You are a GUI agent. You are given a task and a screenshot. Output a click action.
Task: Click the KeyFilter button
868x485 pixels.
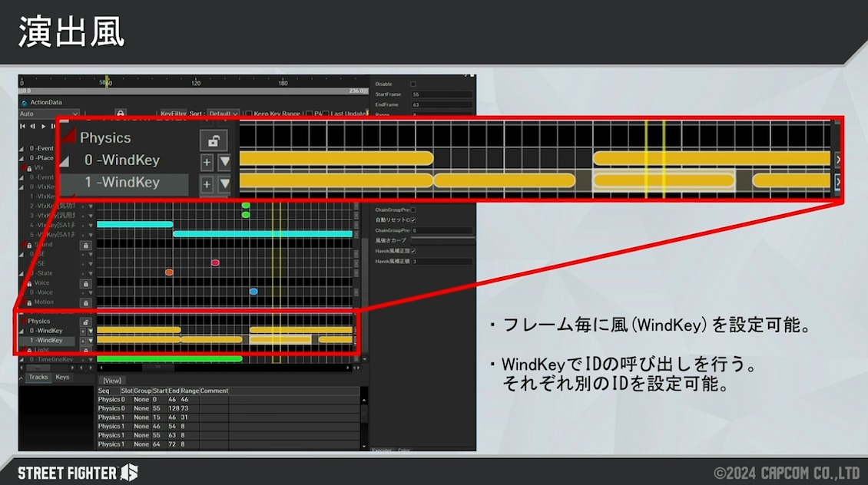click(174, 114)
